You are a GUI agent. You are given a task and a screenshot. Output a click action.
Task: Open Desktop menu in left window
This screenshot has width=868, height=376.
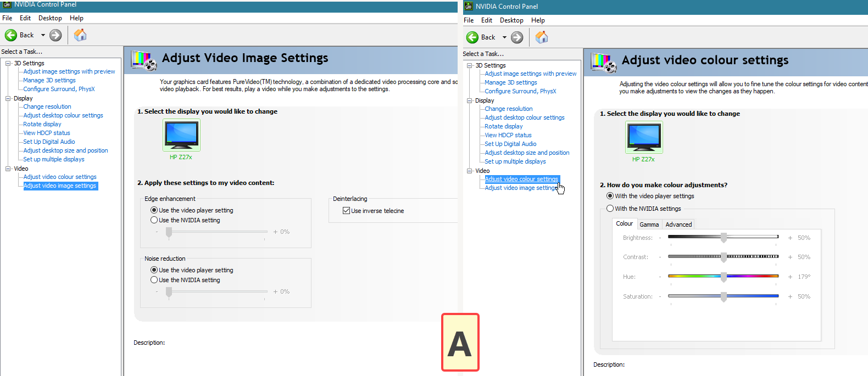click(50, 18)
